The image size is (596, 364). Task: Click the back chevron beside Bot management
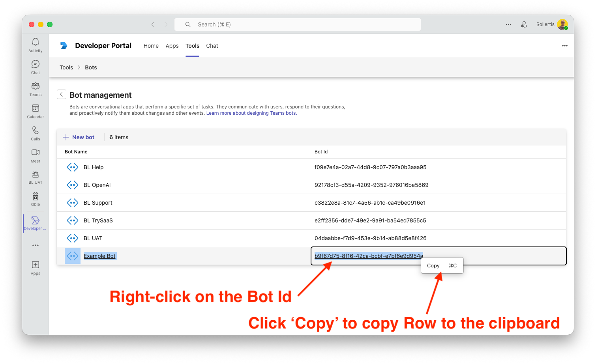tap(62, 94)
